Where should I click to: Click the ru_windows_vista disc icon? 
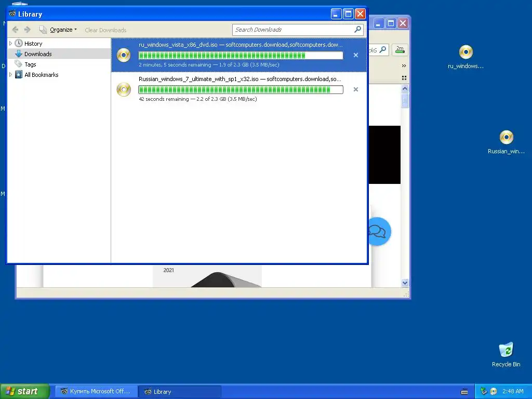point(124,55)
